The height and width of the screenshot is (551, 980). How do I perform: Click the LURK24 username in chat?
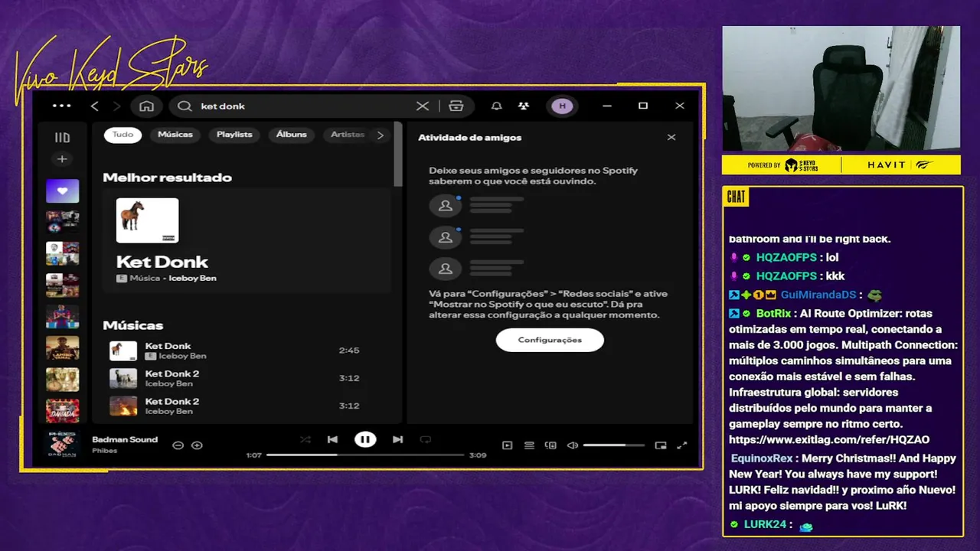pyautogui.click(x=765, y=525)
